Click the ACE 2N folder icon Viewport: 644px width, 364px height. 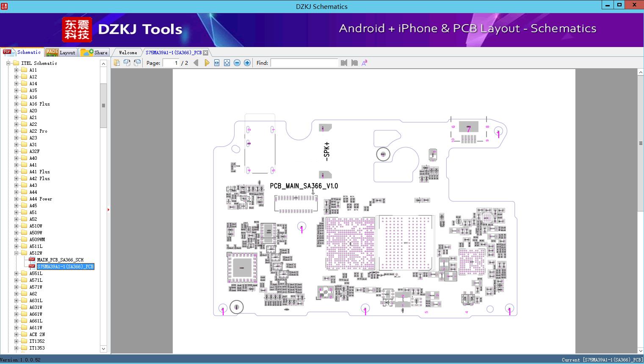click(x=24, y=334)
